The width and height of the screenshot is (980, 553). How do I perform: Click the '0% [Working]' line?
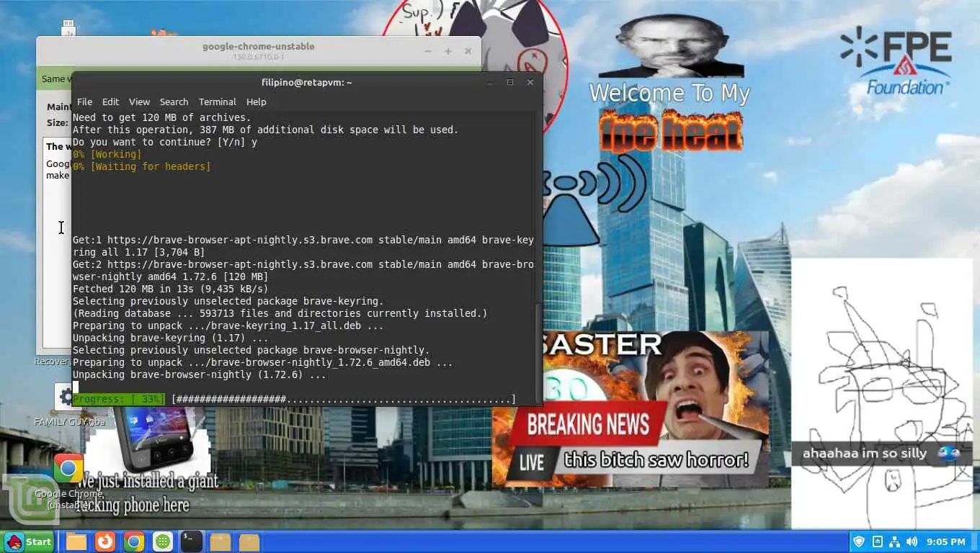107,154
